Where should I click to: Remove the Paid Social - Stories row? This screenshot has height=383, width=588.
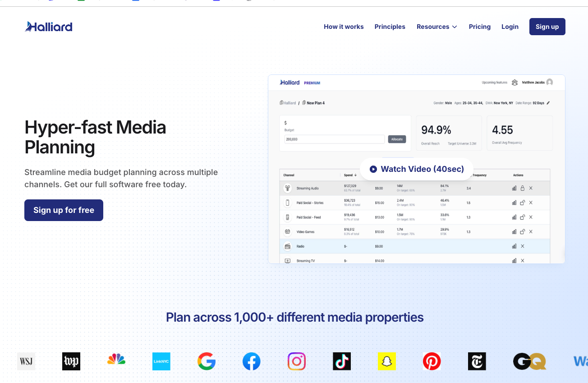[531, 203]
